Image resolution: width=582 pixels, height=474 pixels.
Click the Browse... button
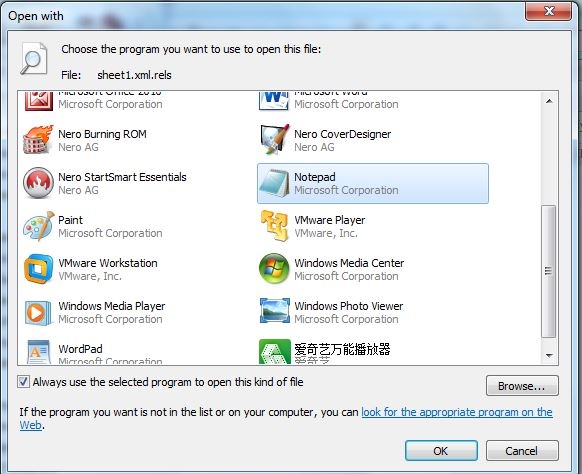[x=522, y=386]
